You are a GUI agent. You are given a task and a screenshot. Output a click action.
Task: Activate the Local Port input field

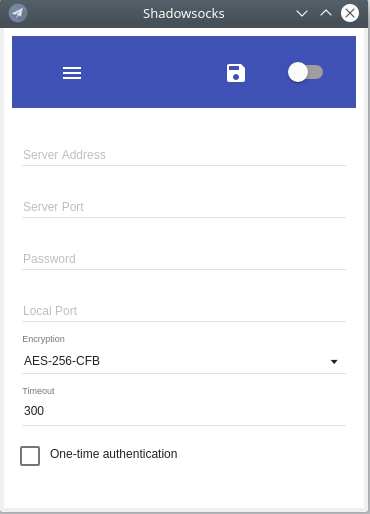[184, 311]
